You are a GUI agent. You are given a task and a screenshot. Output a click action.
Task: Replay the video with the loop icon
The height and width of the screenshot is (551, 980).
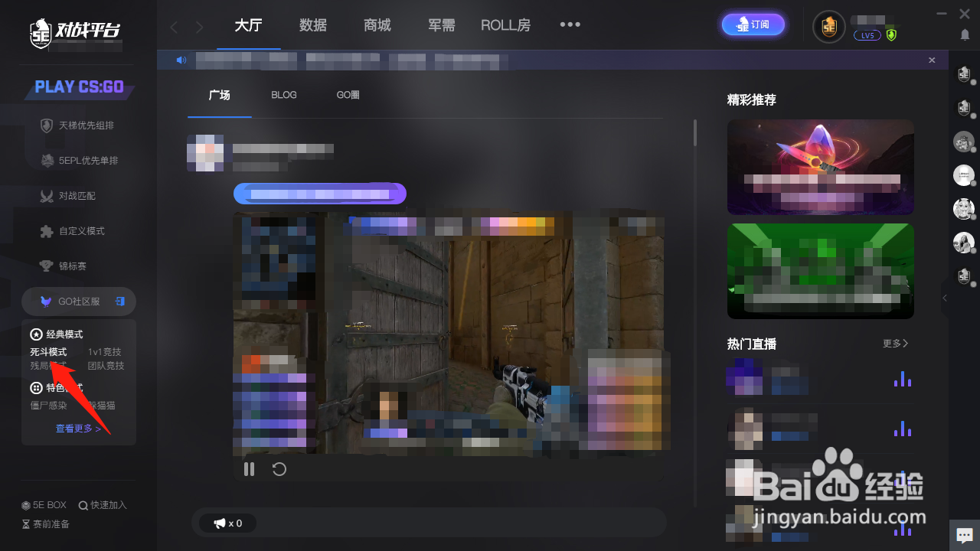(x=279, y=469)
